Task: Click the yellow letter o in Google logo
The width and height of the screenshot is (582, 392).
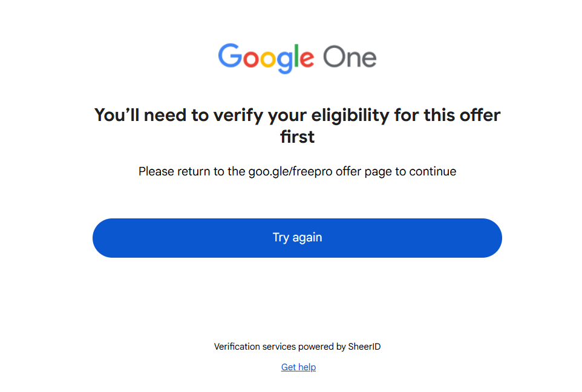Action: click(269, 59)
